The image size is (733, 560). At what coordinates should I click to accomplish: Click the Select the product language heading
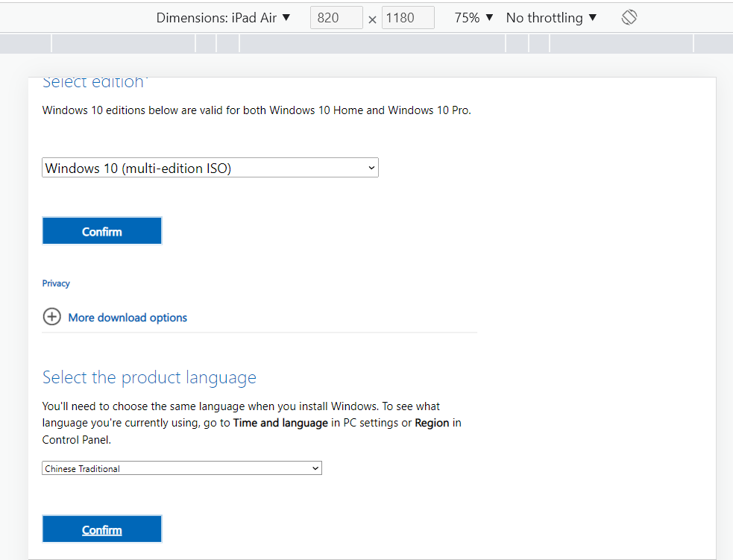pyautogui.click(x=149, y=378)
